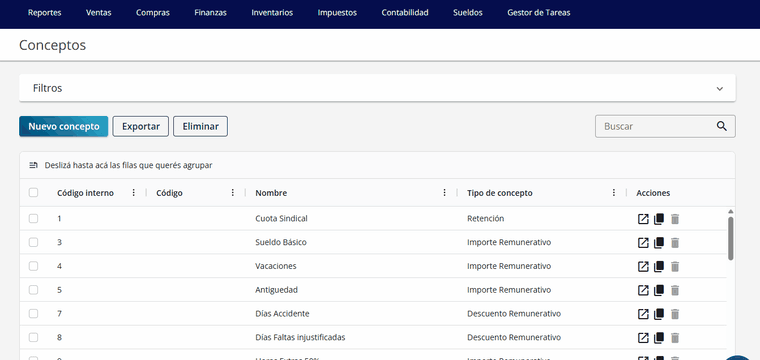Click Días Faltas injustificadas name cell
This screenshot has width=760, height=360.
(300, 337)
